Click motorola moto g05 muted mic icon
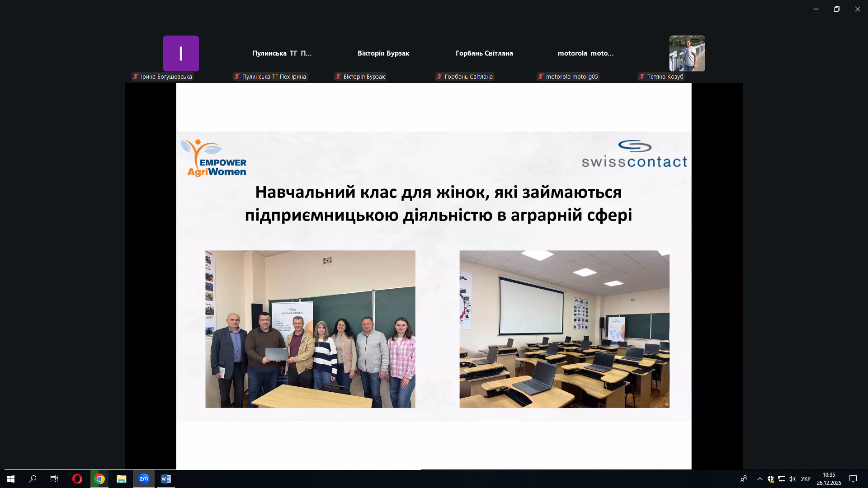 pos(541,77)
